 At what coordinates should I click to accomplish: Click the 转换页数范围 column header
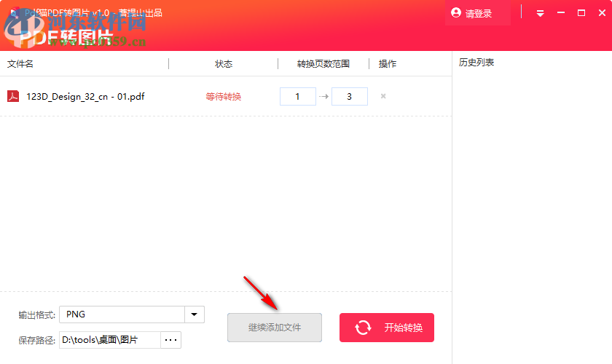coord(323,64)
